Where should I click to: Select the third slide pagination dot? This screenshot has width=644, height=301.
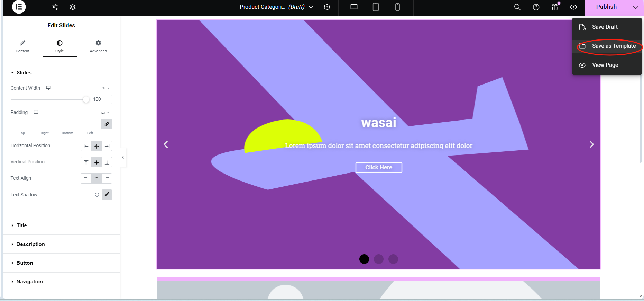(x=393, y=259)
